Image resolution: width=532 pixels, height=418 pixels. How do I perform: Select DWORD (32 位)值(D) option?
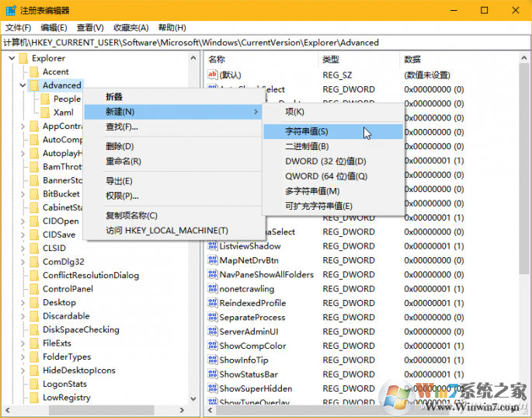tap(333, 161)
